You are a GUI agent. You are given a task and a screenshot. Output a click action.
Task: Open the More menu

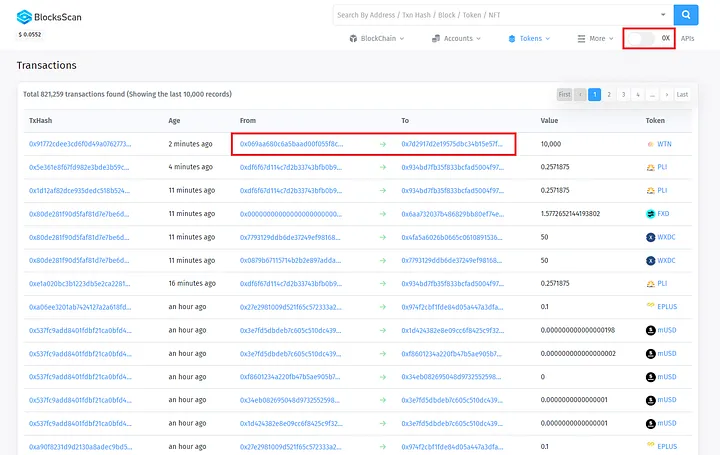click(x=595, y=39)
